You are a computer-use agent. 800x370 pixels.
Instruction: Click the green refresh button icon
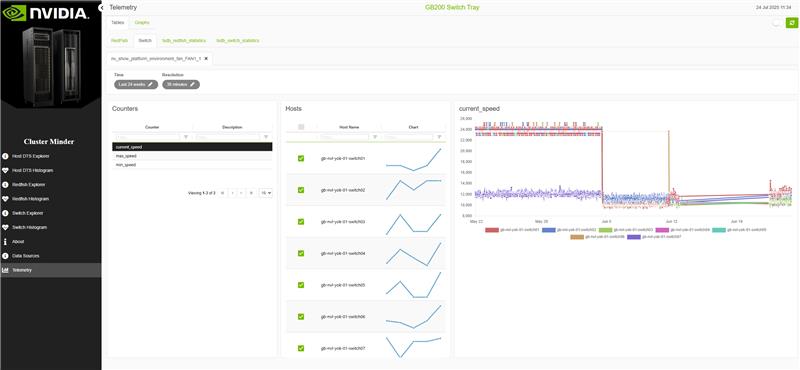(791, 22)
